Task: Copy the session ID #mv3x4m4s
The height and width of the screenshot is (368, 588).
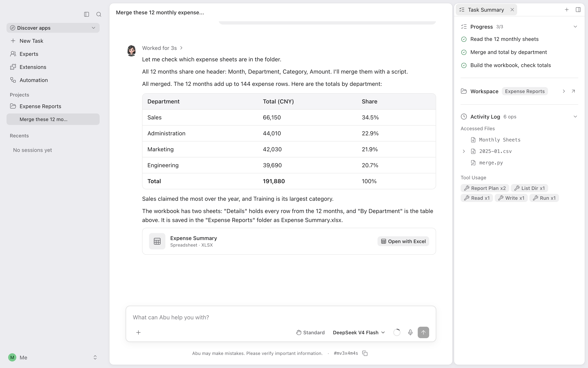Action: pyautogui.click(x=365, y=353)
